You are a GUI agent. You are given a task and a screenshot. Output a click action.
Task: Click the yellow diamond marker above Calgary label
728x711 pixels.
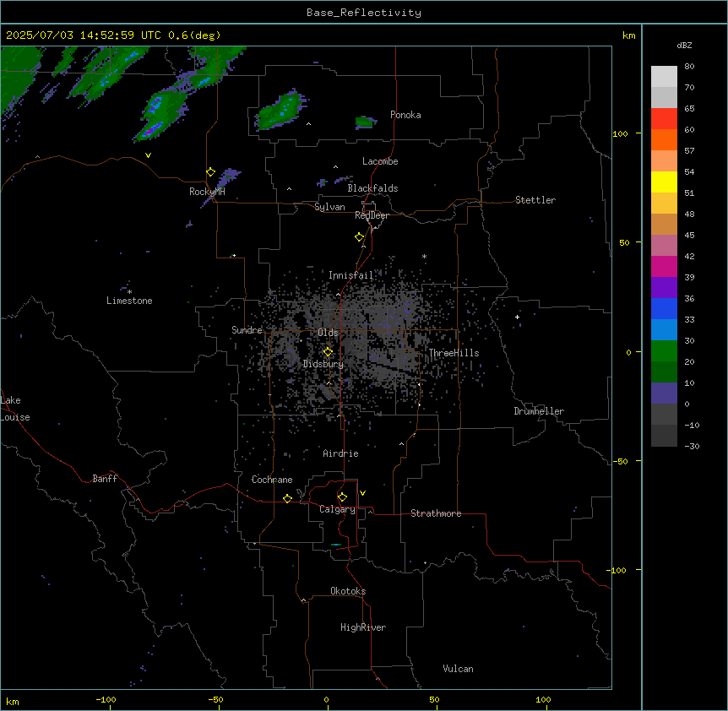pos(342,497)
